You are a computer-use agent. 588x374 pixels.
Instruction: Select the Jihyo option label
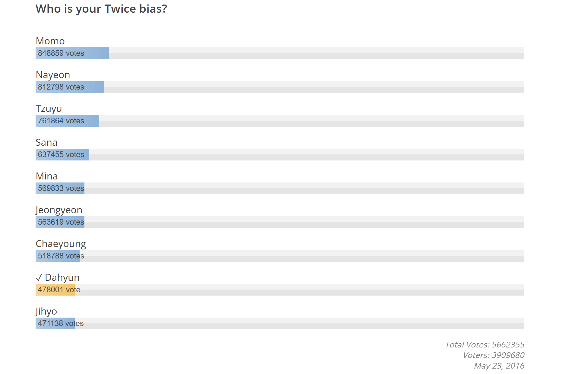click(46, 311)
